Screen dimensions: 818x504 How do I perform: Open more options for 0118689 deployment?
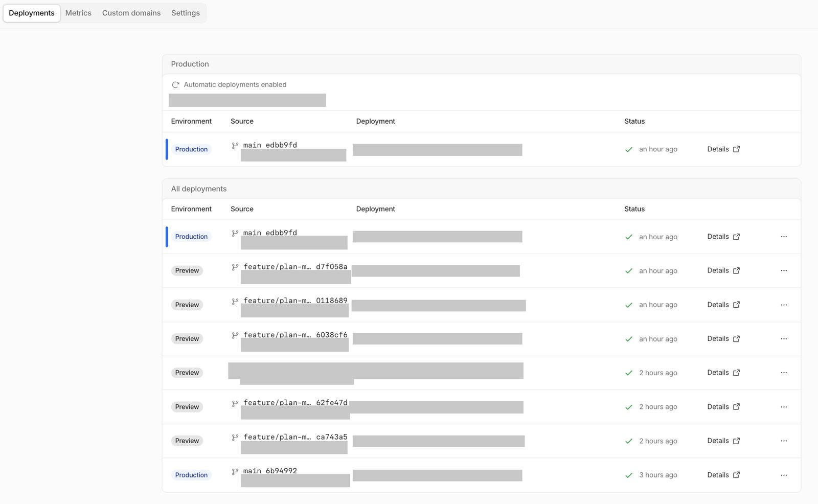pos(784,305)
